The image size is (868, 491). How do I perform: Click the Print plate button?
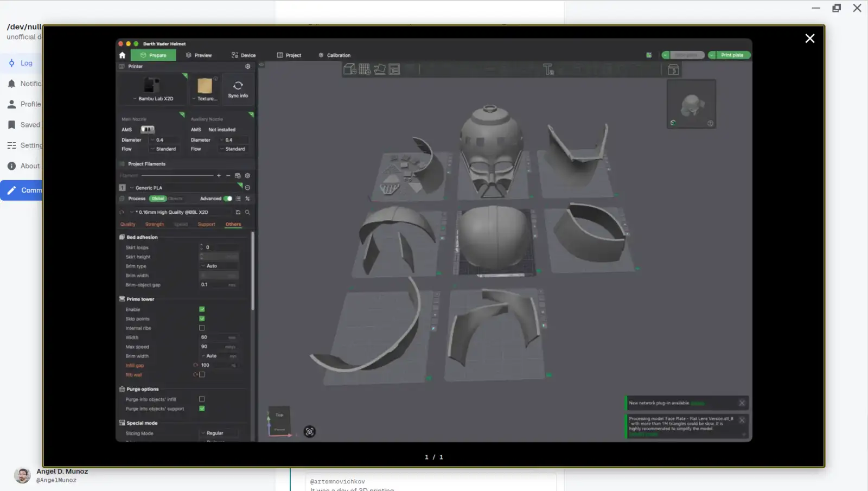pyautogui.click(x=732, y=55)
